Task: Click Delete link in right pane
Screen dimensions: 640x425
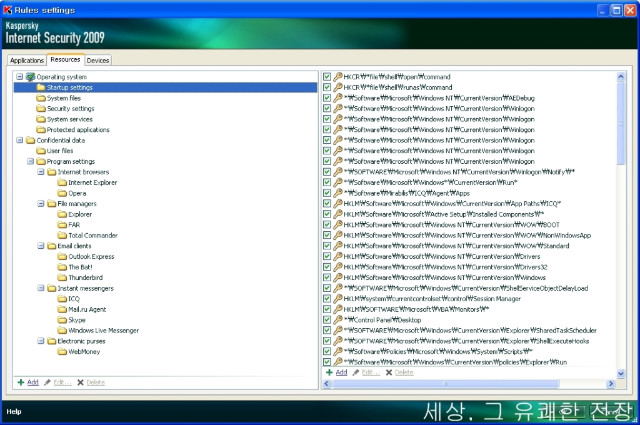Action: [404, 372]
